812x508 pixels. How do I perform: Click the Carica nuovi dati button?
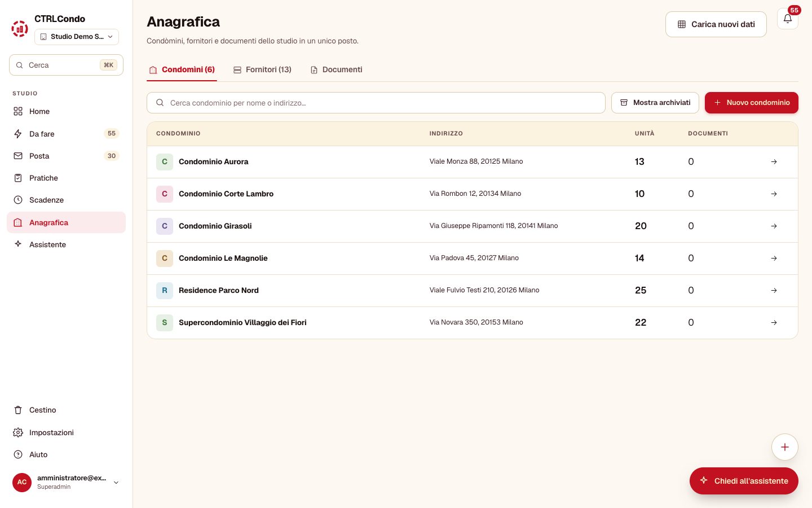click(716, 24)
